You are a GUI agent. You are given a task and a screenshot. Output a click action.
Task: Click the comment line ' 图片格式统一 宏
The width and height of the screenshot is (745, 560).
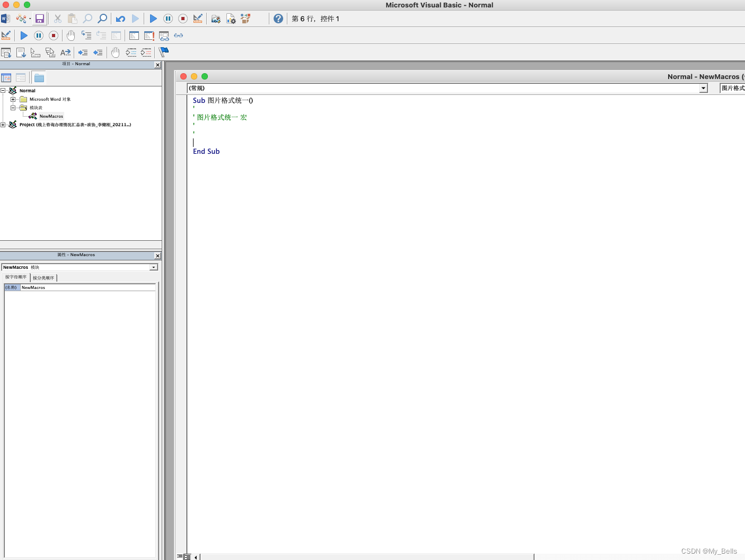(220, 117)
